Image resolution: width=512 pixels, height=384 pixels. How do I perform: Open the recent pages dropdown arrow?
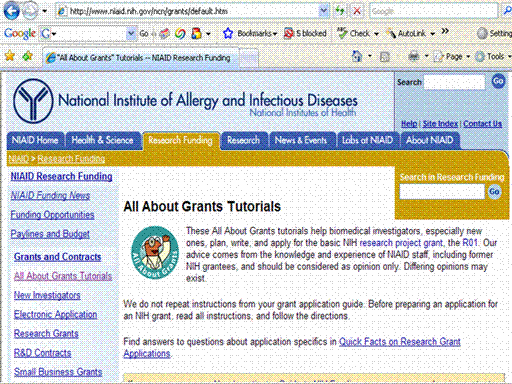(x=45, y=11)
